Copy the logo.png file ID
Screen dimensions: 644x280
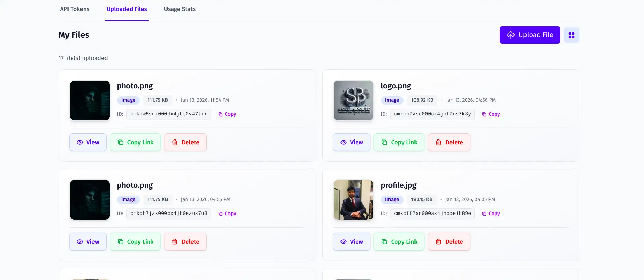(x=491, y=114)
